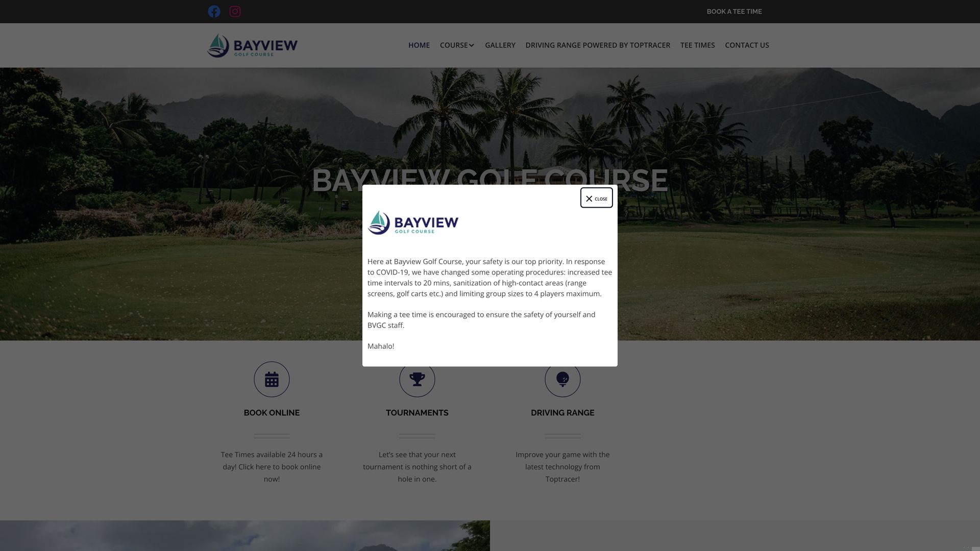Click the "Here at Bayview Golf Course" paragraph
The width and height of the screenshot is (980, 551).
tap(489, 278)
